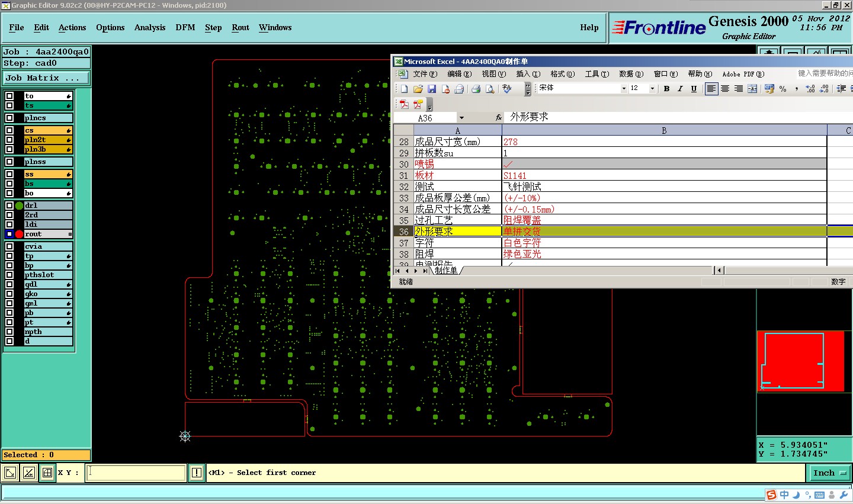Click the snap-to-grid icon near the XY field
Screen dimensions: 853x504
coord(47,473)
